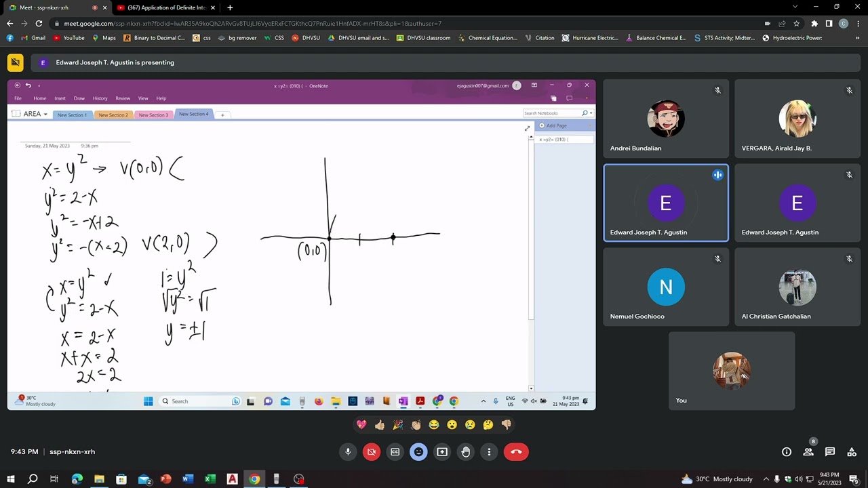
Task: Click the Chrome address bar URL
Action: (x=252, y=23)
